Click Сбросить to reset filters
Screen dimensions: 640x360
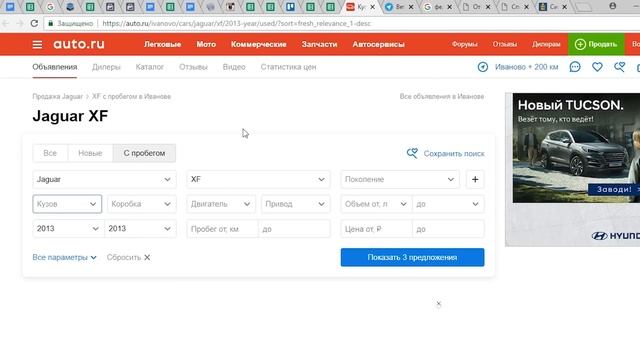click(x=129, y=258)
